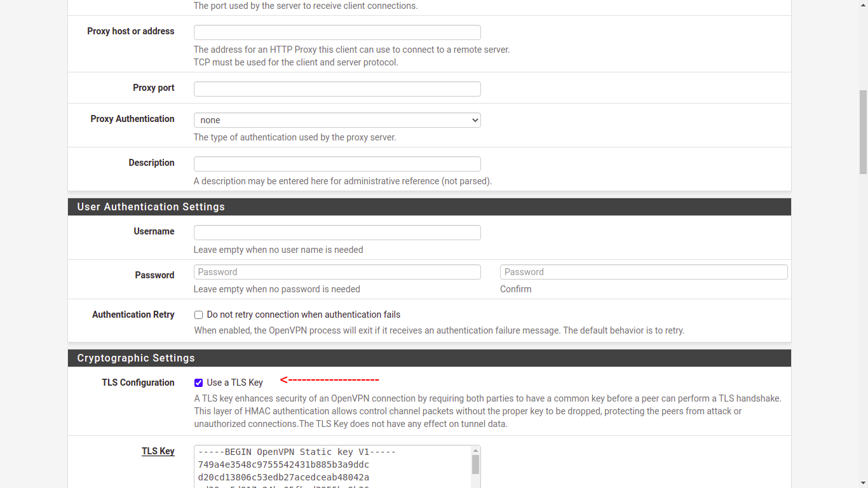Enable Do not retry connection checkbox
The width and height of the screenshot is (868, 488).
pos(199,315)
